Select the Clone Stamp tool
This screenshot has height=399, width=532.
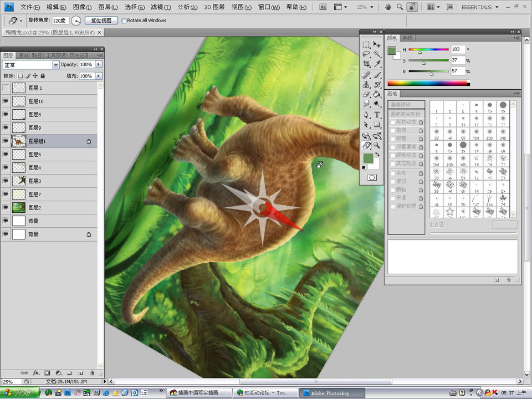366,84
